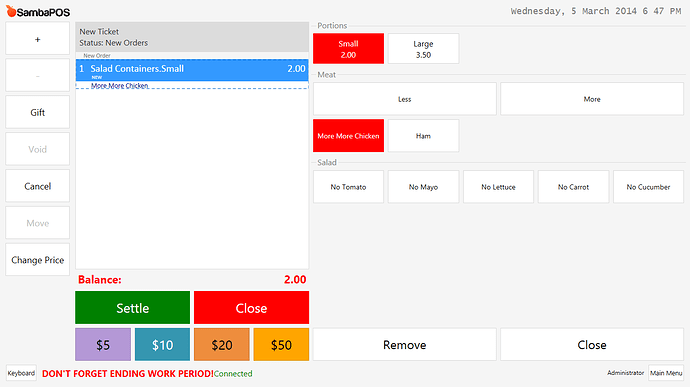Click the work period warning message
The height and width of the screenshot is (387, 690).
(128, 373)
